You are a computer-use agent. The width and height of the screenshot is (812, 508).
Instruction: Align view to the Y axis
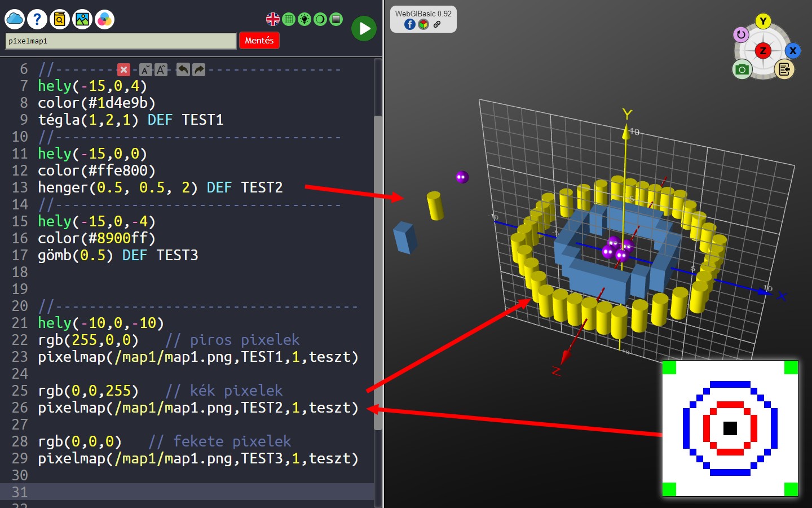pyautogui.click(x=763, y=21)
